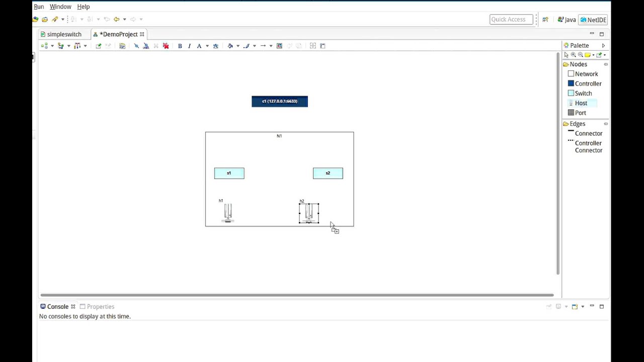Select the Palette arrow selection tool

tap(566, 55)
